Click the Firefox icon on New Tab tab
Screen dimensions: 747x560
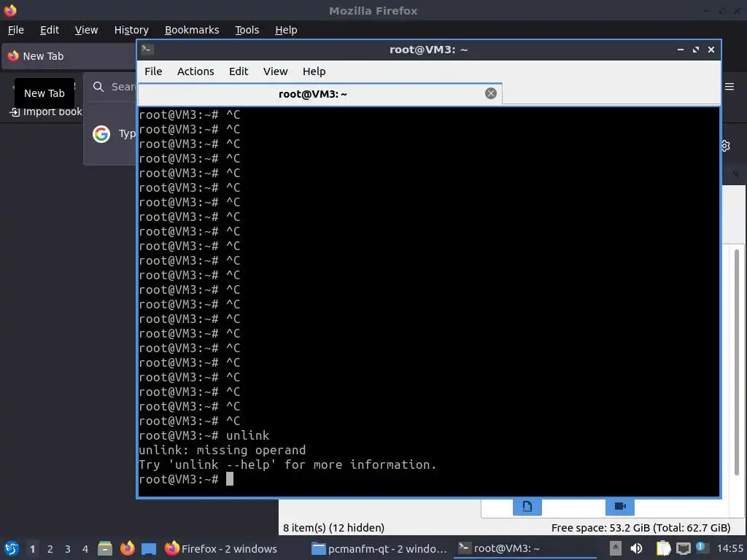point(13,55)
